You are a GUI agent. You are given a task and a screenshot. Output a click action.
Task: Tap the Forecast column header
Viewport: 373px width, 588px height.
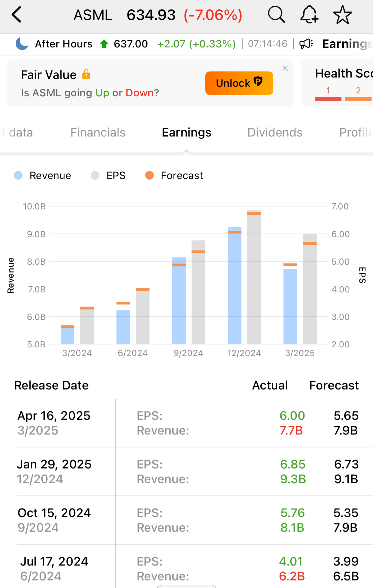pos(334,385)
